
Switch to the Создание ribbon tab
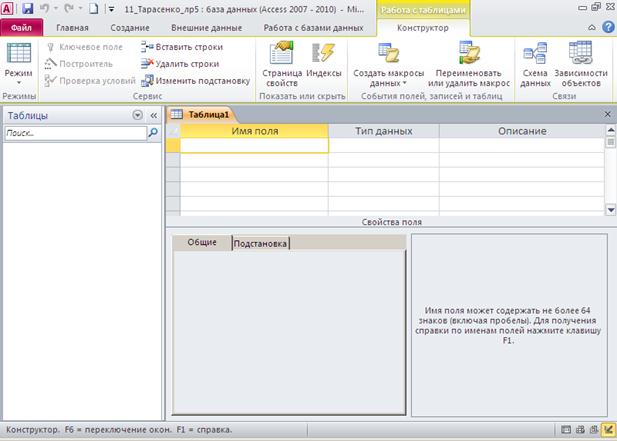tap(130, 28)
